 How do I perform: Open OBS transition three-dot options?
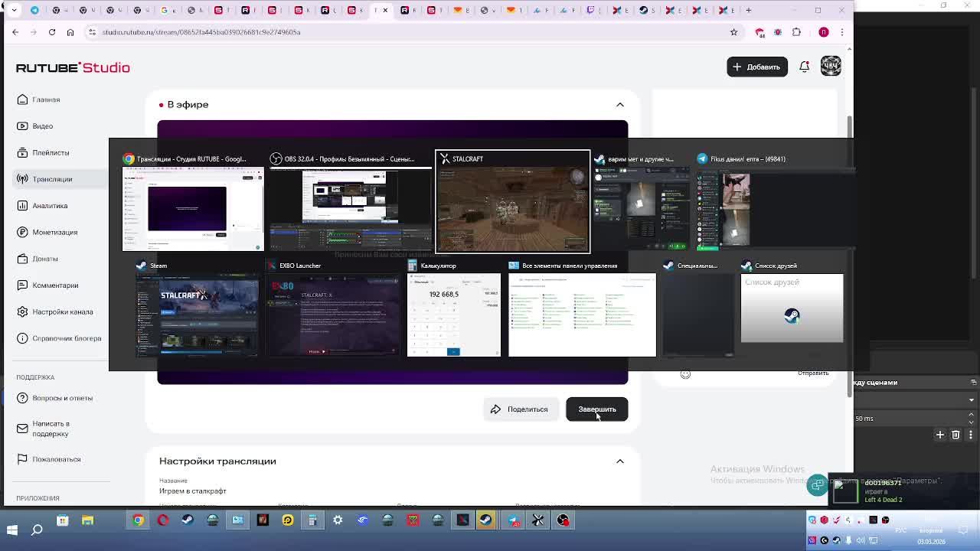click(970, 435)
